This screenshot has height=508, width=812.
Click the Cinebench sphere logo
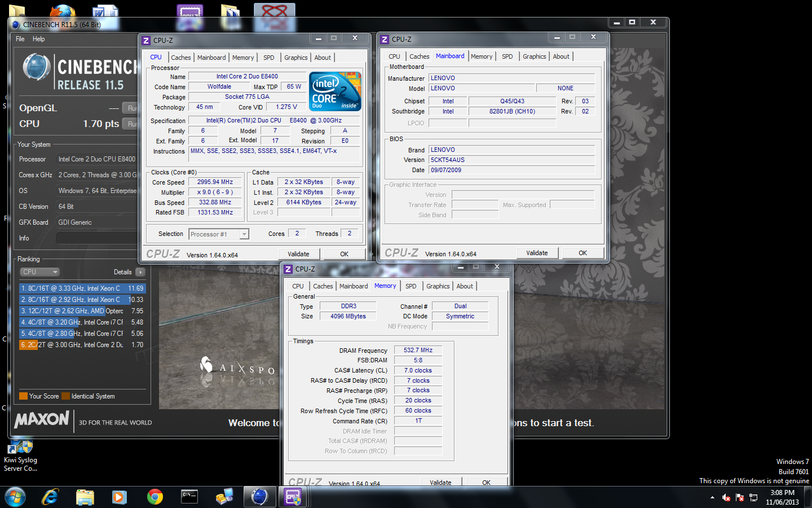pyautogui.click(x=37, y=67)
